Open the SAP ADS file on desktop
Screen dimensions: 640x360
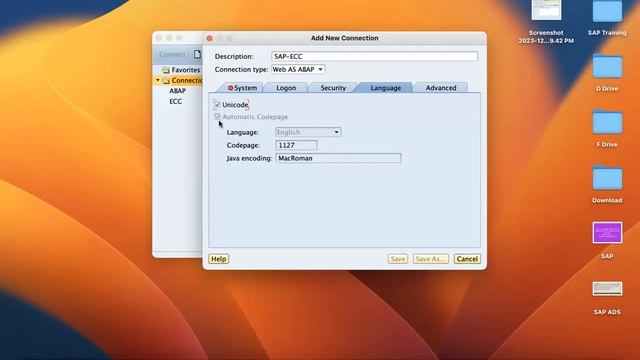coord(607,289)
